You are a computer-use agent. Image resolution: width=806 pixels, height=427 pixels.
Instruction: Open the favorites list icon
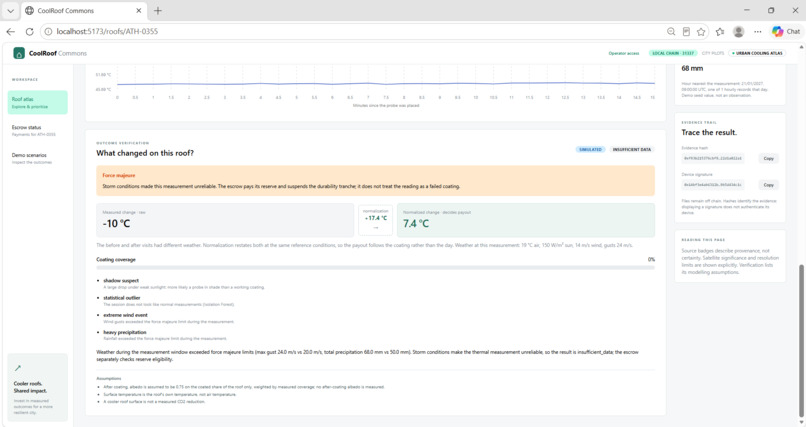tap(720, 31)
